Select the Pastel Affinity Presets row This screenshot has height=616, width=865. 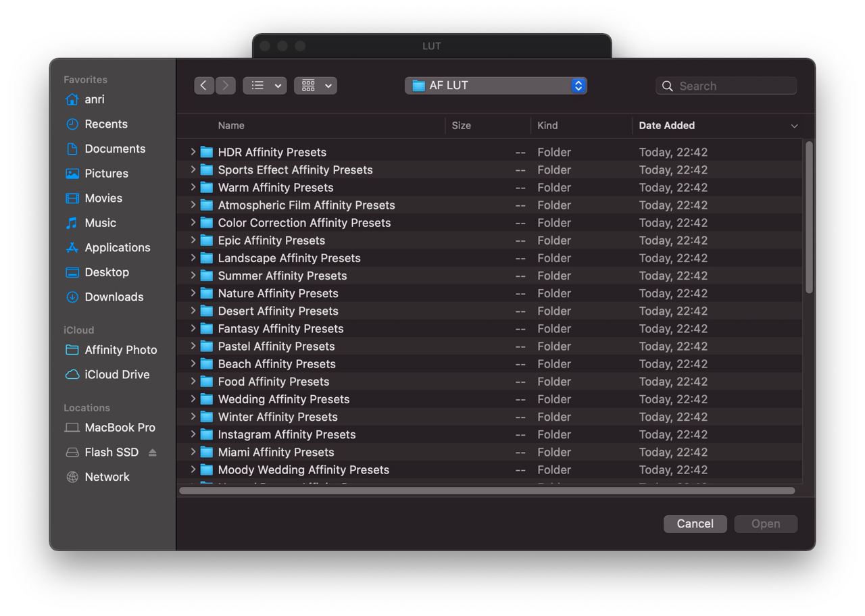(491, 346)
